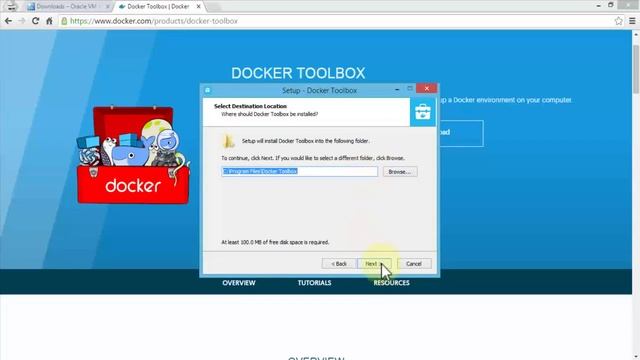The image size is (640, 360).
Task: Minimize the Setup - Docker Toolbox window
Action: [397, 89]
